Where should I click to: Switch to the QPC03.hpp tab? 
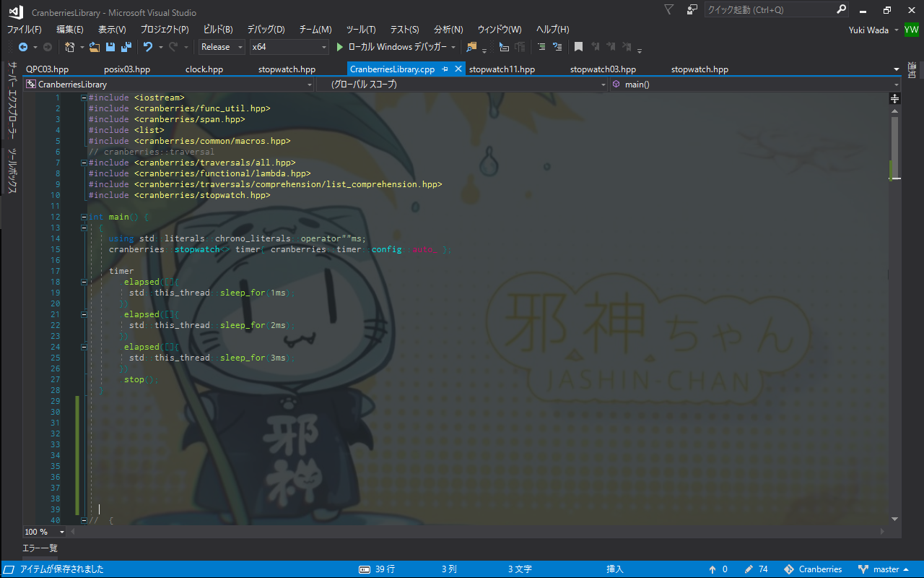click(47, 69)
